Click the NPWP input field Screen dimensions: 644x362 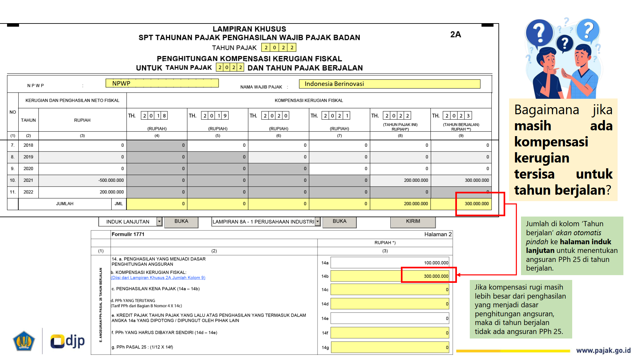(x=162, y=83)
